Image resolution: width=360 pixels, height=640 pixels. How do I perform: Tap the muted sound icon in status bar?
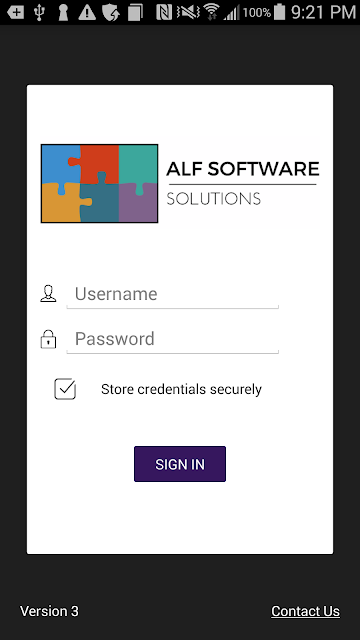tap(188, 12)
